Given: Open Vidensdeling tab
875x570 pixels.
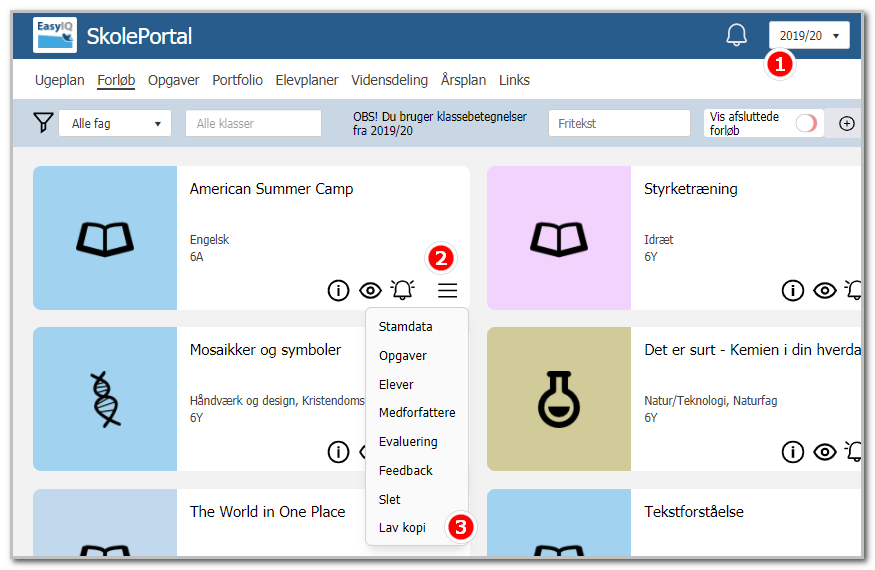Looking at the screenshot, I should (390, 80).
